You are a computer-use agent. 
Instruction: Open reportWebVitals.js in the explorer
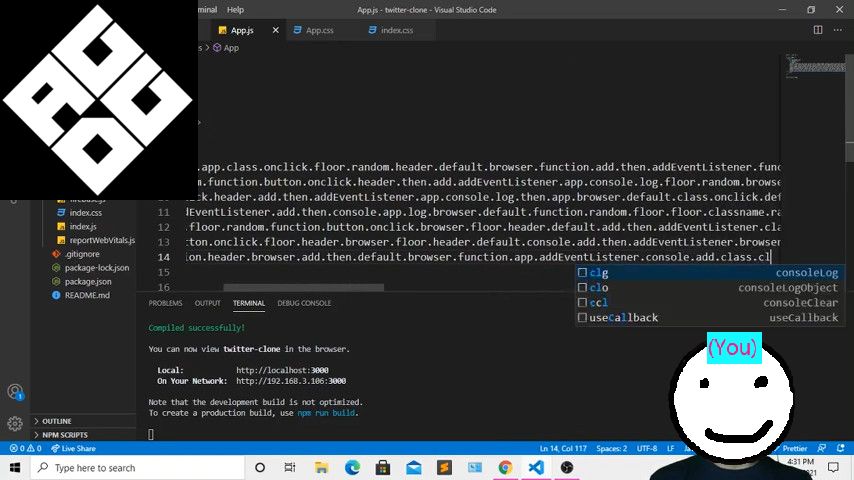coord(102,240)
